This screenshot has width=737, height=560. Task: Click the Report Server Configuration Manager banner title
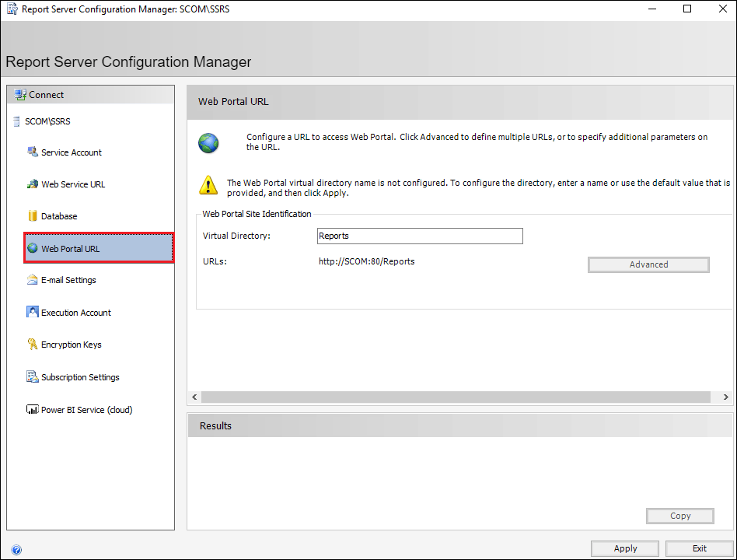pyautogui.click(x=128, y=61)
